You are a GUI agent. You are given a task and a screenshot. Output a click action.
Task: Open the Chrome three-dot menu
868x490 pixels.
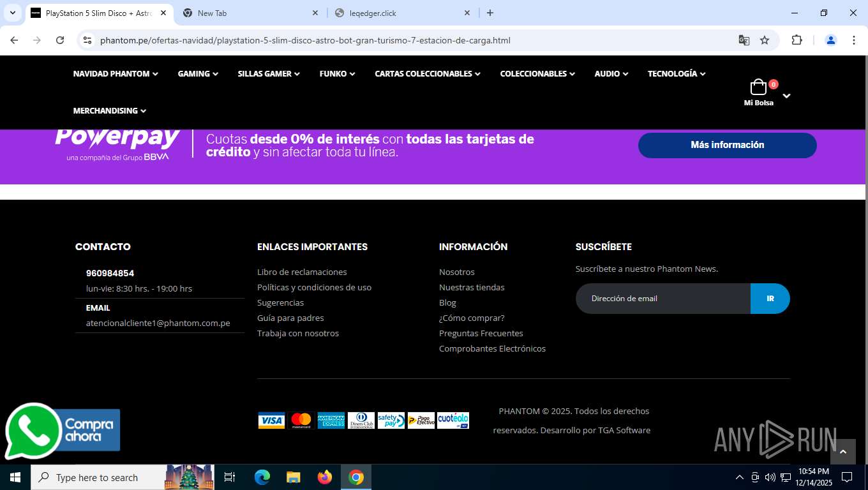(x=854, y=40)
